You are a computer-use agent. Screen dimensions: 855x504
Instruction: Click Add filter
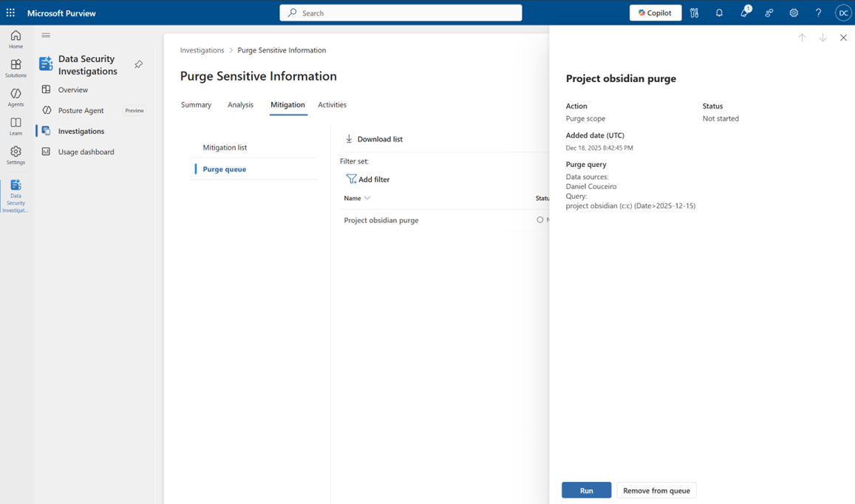tap(368, 179)
